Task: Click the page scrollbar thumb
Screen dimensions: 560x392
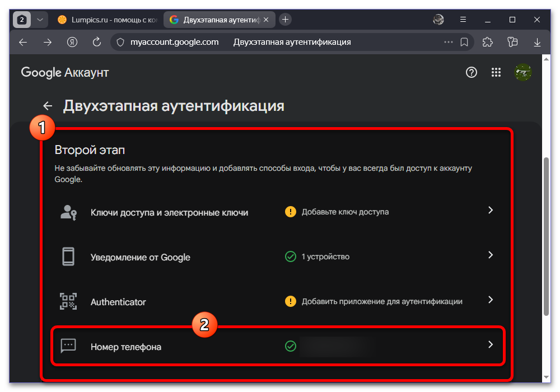Action: (545, 236)
